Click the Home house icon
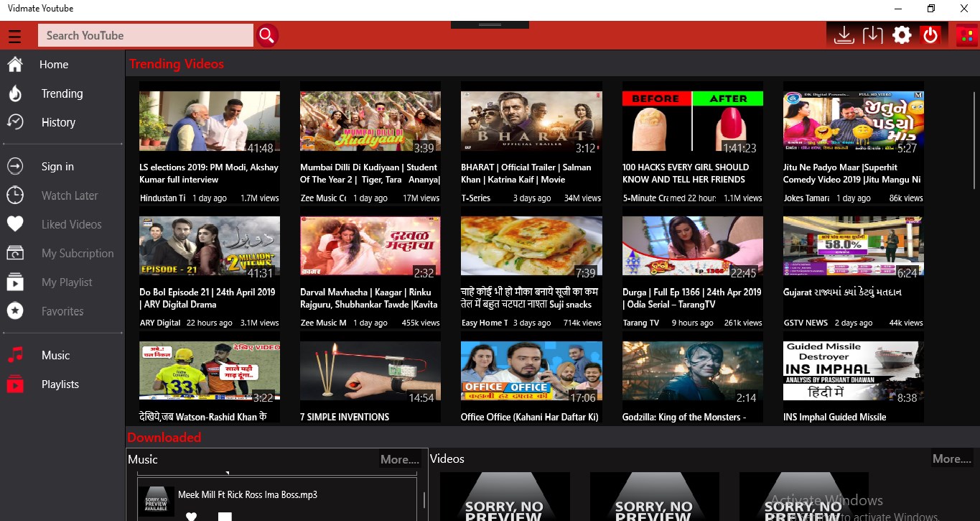This screenshot has width=980, height=521. 15,65
